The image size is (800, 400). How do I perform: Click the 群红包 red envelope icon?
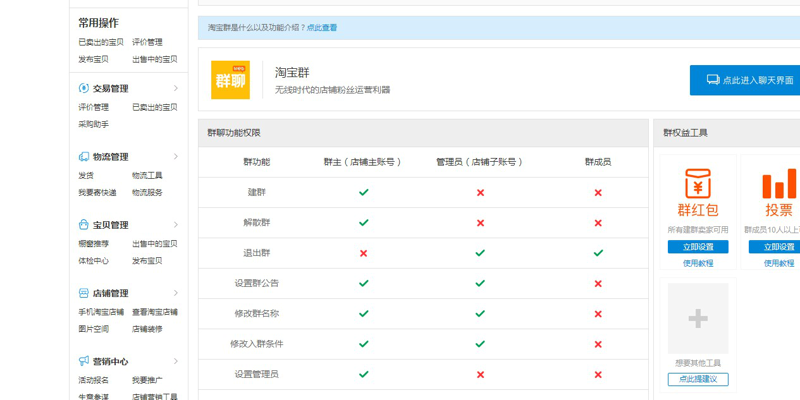coord(698,184)
